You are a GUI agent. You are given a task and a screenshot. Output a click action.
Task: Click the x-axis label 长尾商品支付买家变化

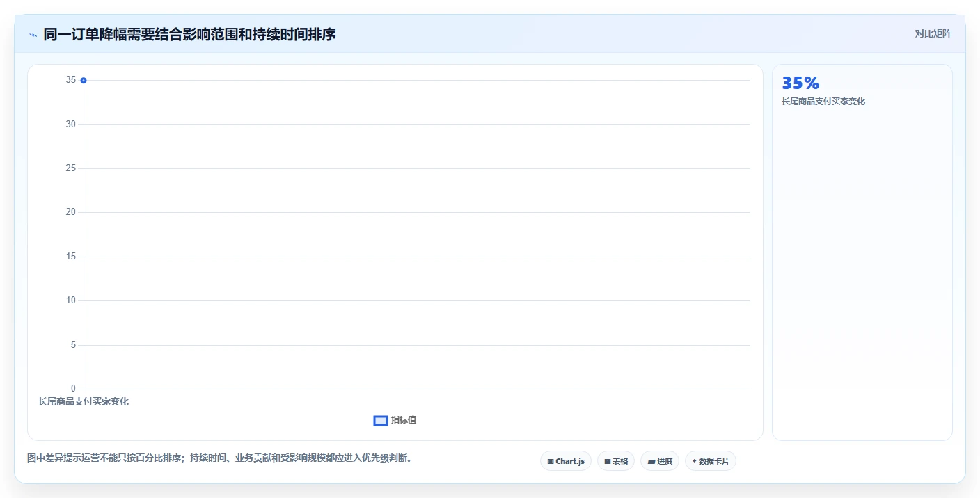tap(84, 401)
